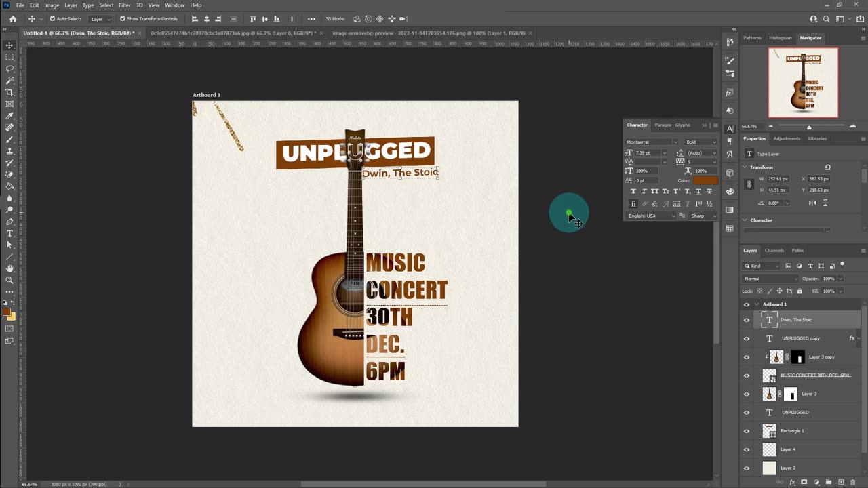
Task: Toggle Auto-Select checkbox
Action: tap(52, 19)
